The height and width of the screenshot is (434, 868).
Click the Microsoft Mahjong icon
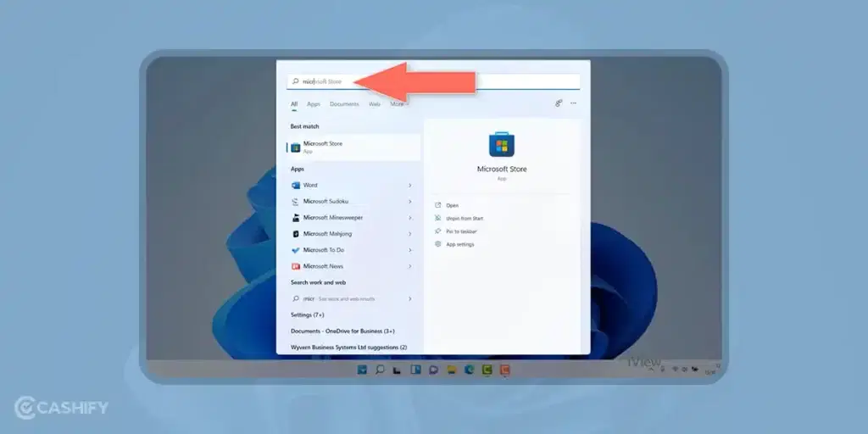[296, 234]
